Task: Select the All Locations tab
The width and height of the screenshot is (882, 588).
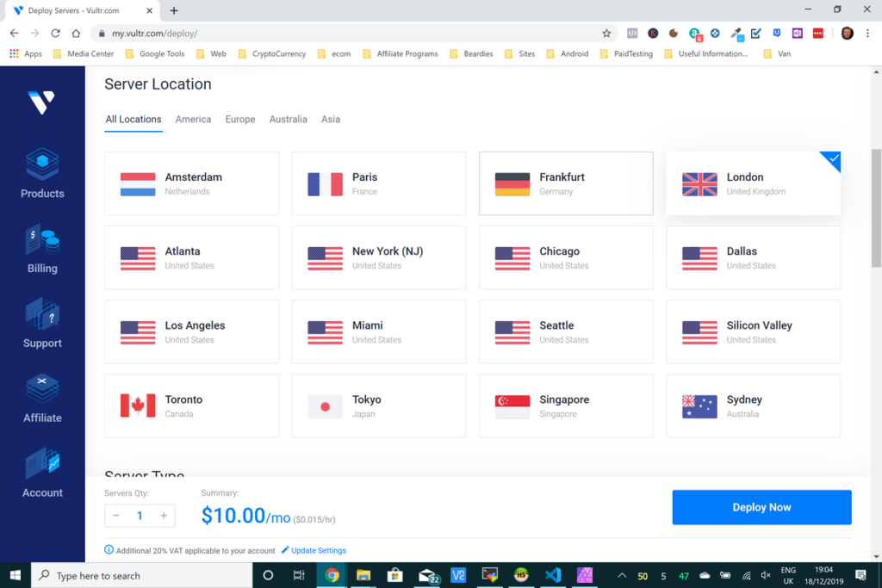Action: tap(134, 119)
